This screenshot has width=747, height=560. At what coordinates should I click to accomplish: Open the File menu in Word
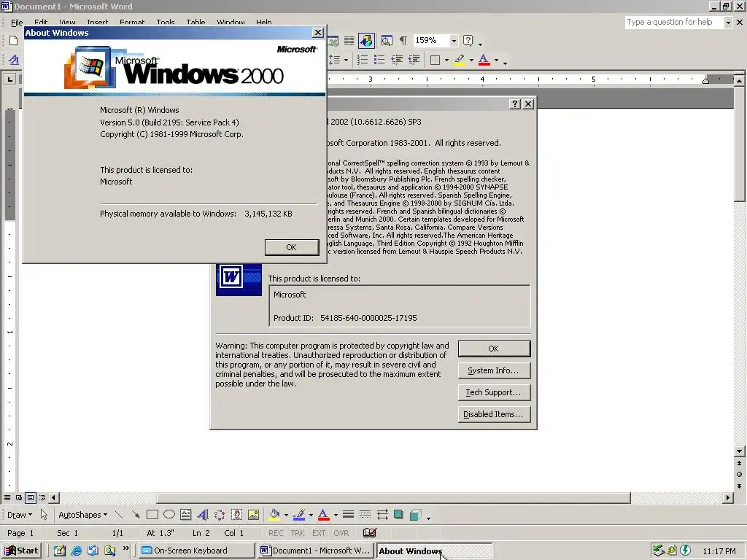tap(17, 23)
